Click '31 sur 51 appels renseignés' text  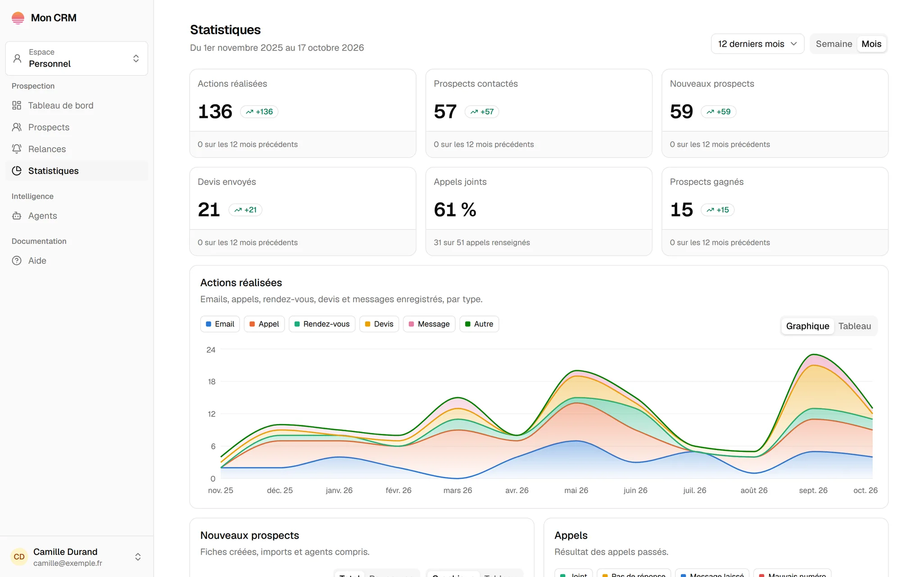click(x=482, y=243)
